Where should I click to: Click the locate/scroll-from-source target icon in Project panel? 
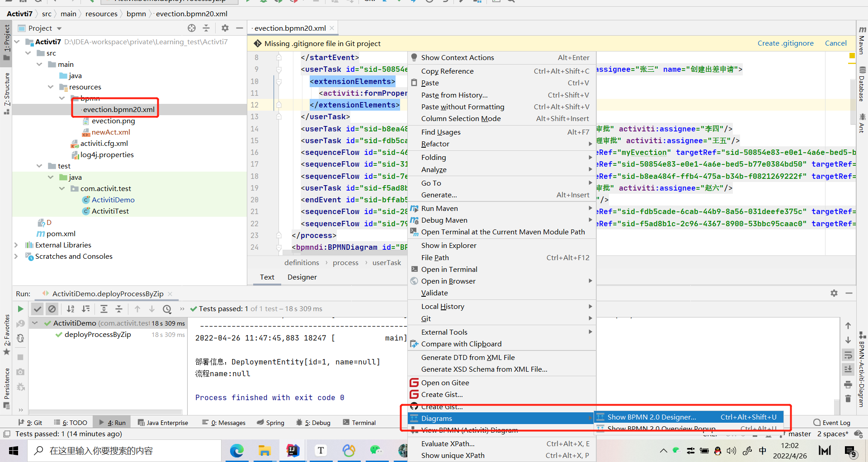click(x=192, y=28)
